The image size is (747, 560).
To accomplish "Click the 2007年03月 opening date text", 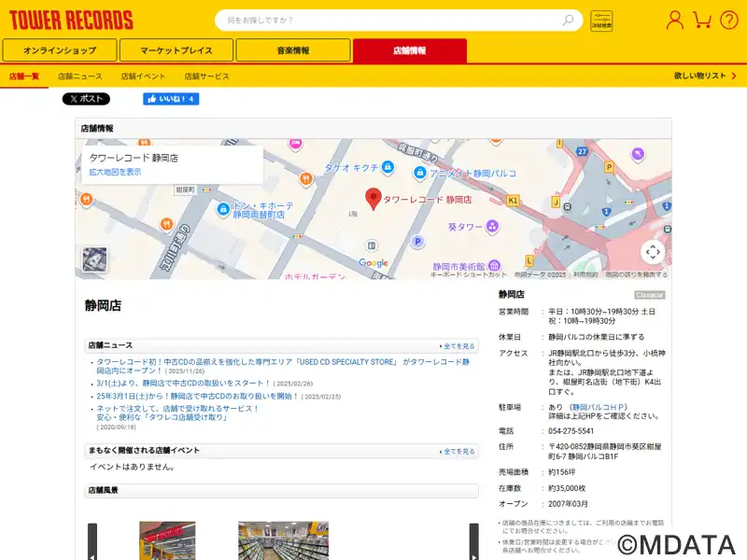I will (568, 504).
